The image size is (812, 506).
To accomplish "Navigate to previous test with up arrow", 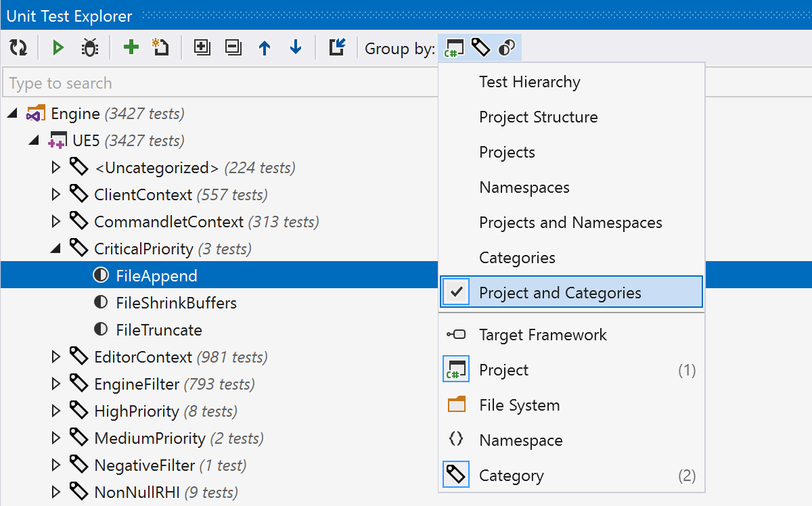I will click(x=264, y=47).
